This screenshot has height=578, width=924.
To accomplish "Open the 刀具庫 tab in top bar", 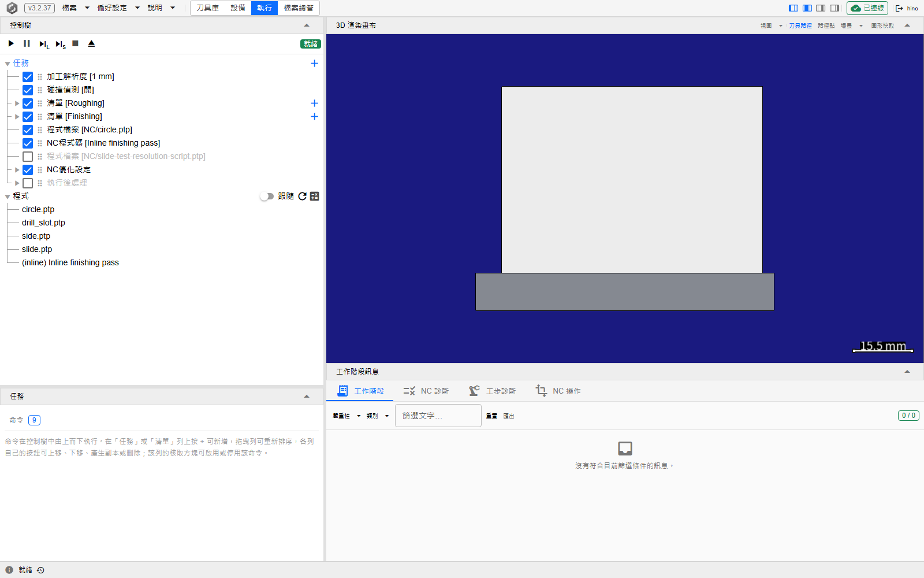I will (207, 8).
